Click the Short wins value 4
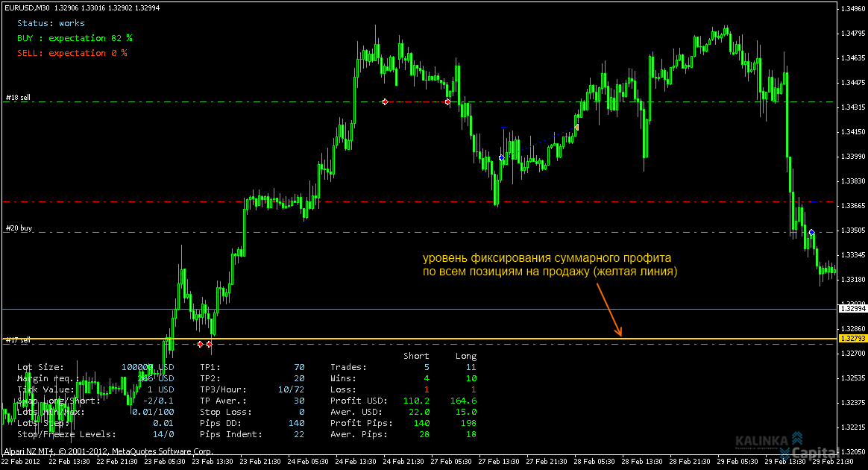The width and height of the screenshot is (868, 470). click(427, 378)
